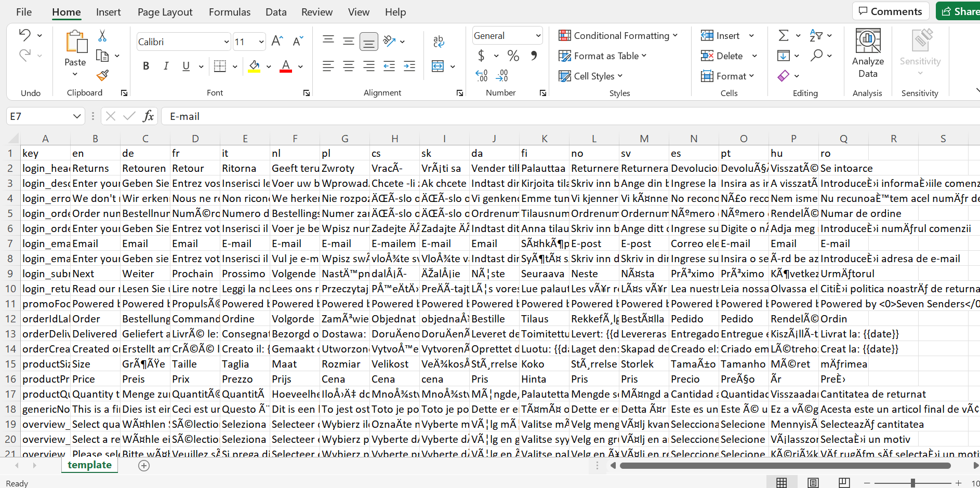Click the Cut scissors icon
This screenshot has height=488, width=980.
[102, 36]
